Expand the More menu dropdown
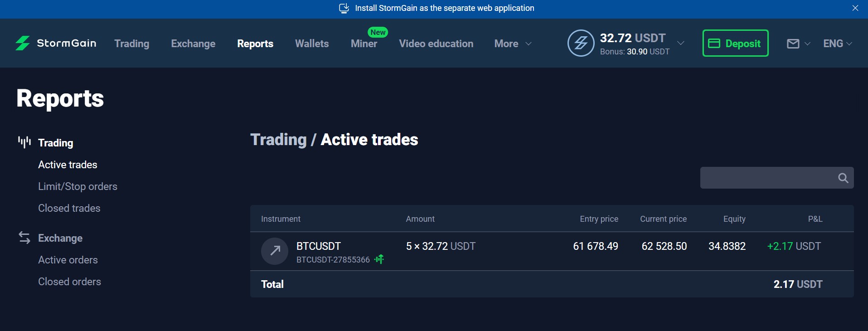The height and width of the screenshot is (331, 868). (513, 44)
